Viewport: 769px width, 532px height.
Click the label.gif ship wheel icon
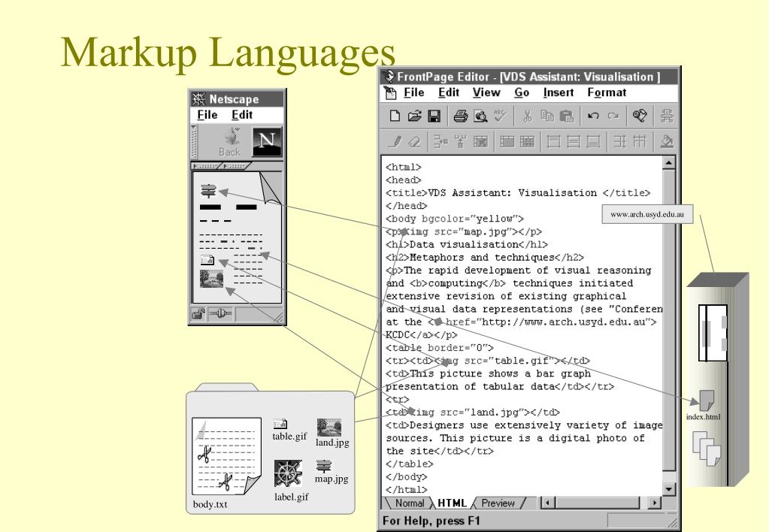coord(288,473)
